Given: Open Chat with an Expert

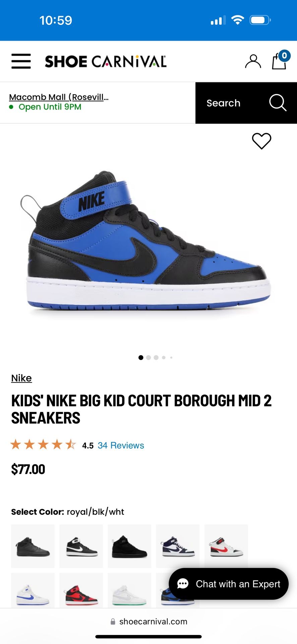Looking at the screenshot, I should 229,584.
